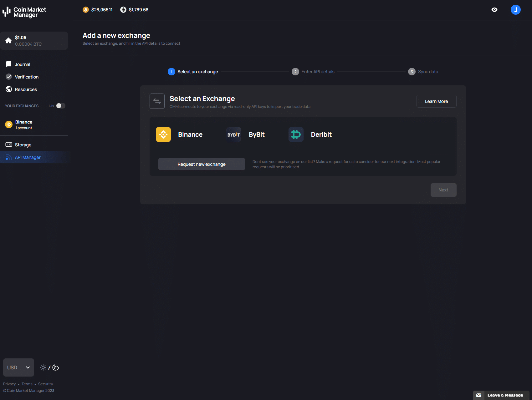Image resolution: width=532 pixels, height=400 pixels.
Task: Click the swap arrows icon beside Select an Exchange
Action: point(157,101)
